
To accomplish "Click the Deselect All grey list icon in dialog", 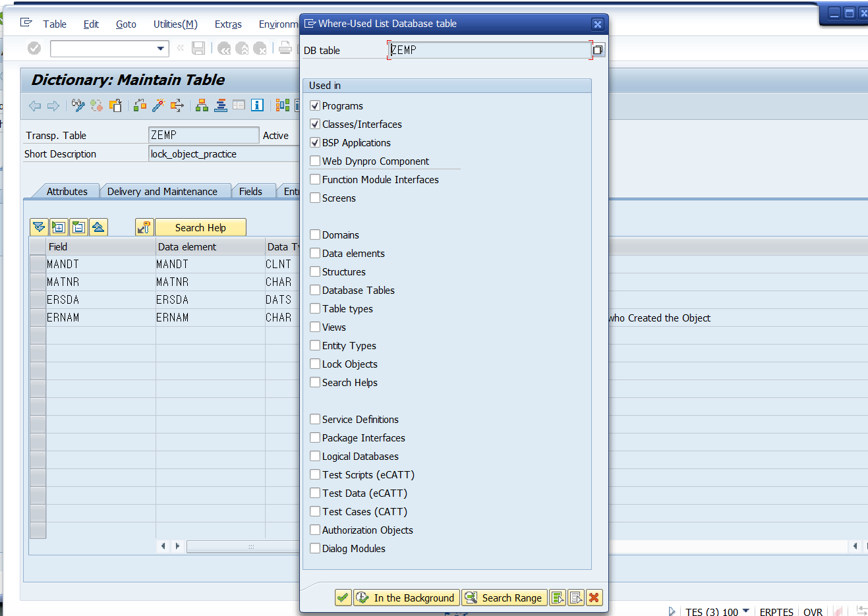I will click(576, 598).
